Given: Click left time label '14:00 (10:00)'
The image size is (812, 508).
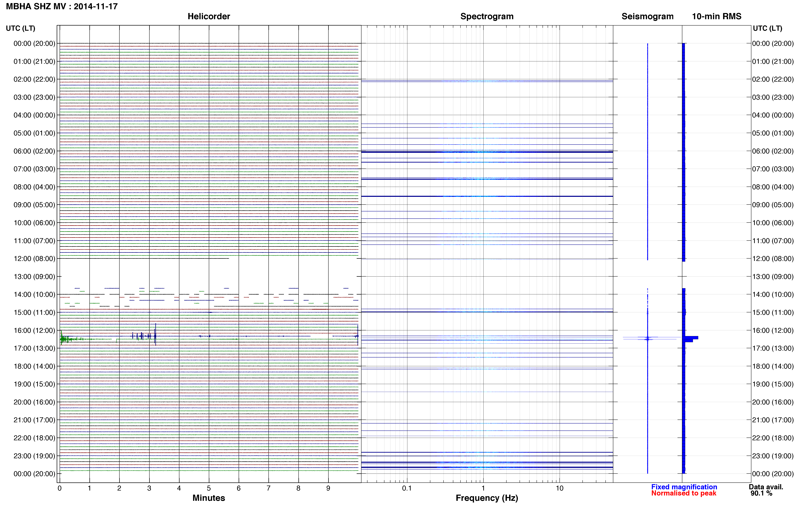Looking at the screenshot, I should (34, 295).
